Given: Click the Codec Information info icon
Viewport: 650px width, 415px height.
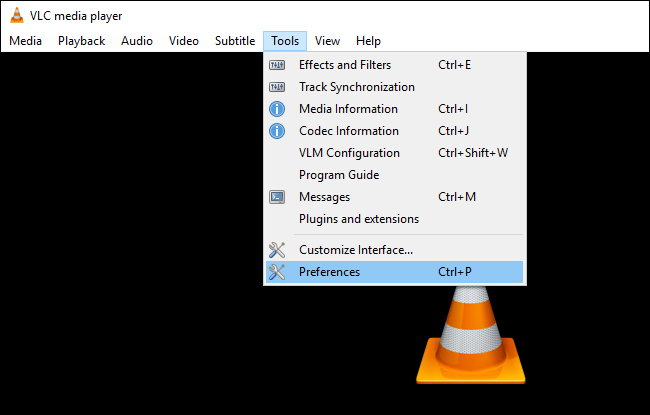Looking at the screenshot, I should tap(277, 131).
